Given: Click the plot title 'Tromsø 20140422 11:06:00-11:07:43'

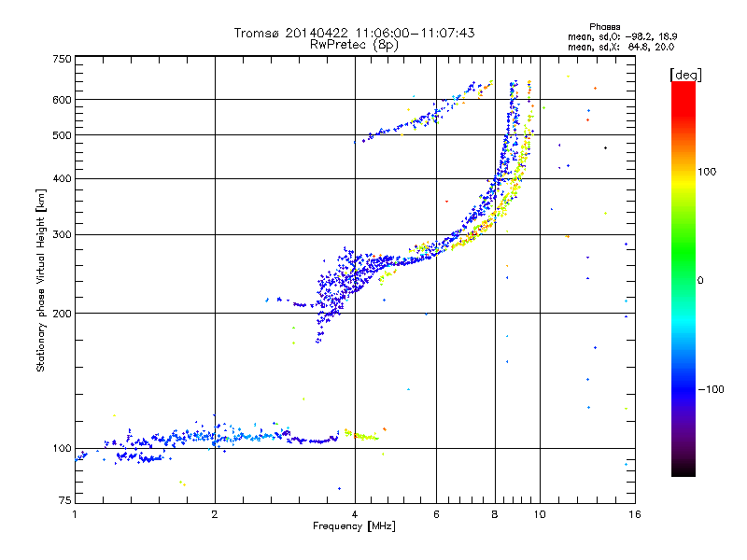Looking at the screenshot, I should 354,33.
